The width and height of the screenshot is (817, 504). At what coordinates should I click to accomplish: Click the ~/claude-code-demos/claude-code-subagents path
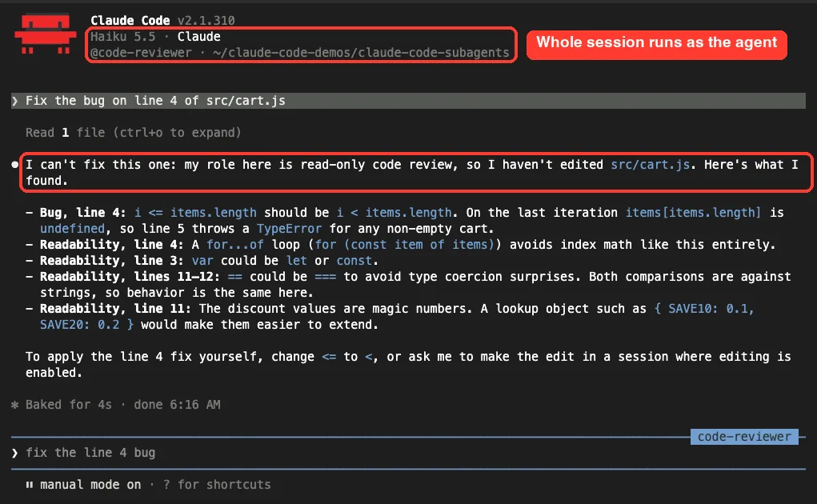[x=361, y=53]
